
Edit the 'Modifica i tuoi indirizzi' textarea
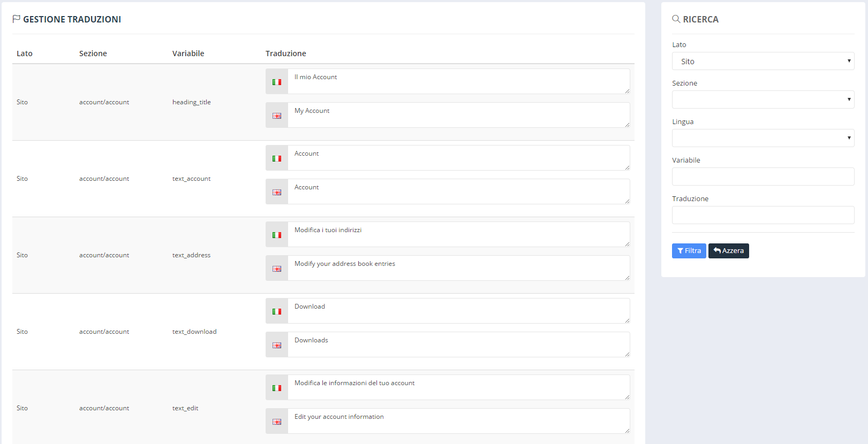(459, 234)
